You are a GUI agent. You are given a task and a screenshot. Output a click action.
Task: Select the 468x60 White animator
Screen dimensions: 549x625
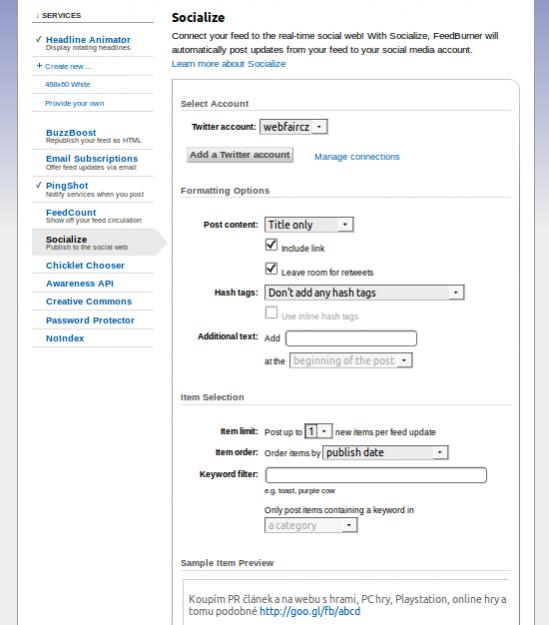point(67,85)
